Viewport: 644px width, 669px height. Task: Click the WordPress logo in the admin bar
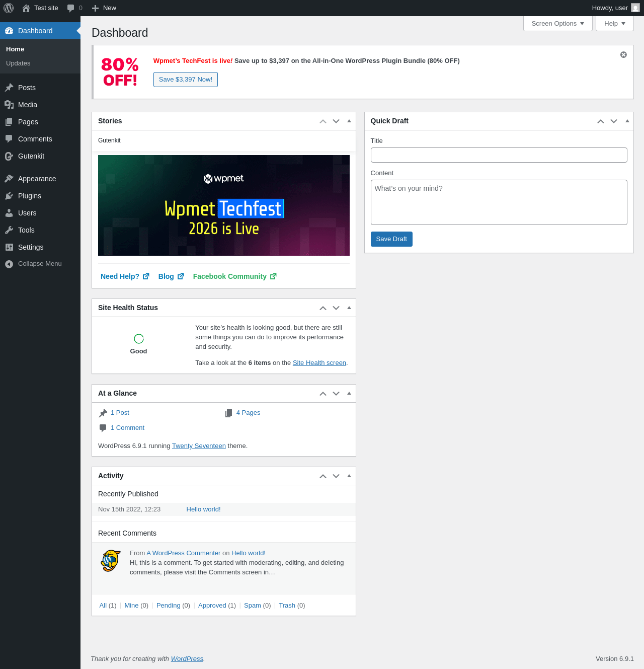click(9, 8)
